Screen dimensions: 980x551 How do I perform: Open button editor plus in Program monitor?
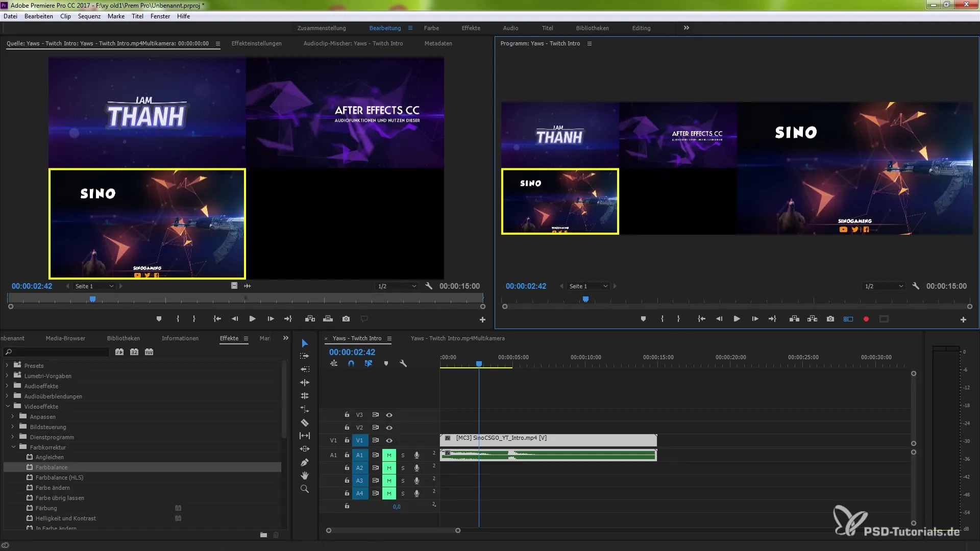click(x=963, y=319)
